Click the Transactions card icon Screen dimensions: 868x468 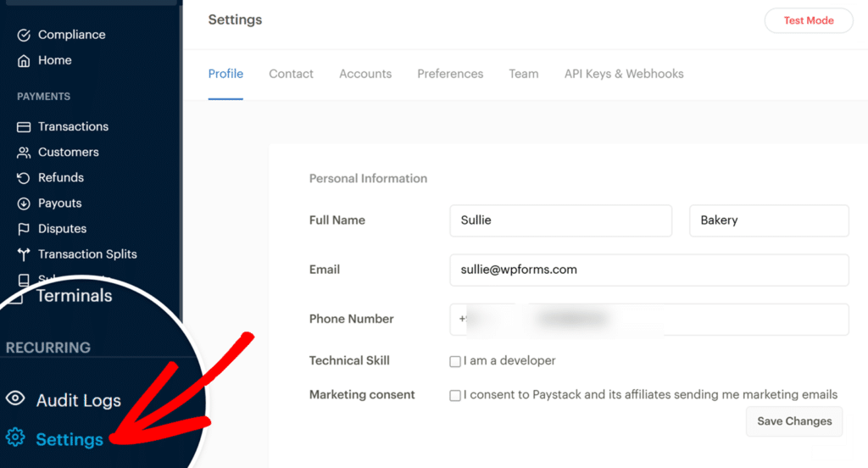coord(23,127)
